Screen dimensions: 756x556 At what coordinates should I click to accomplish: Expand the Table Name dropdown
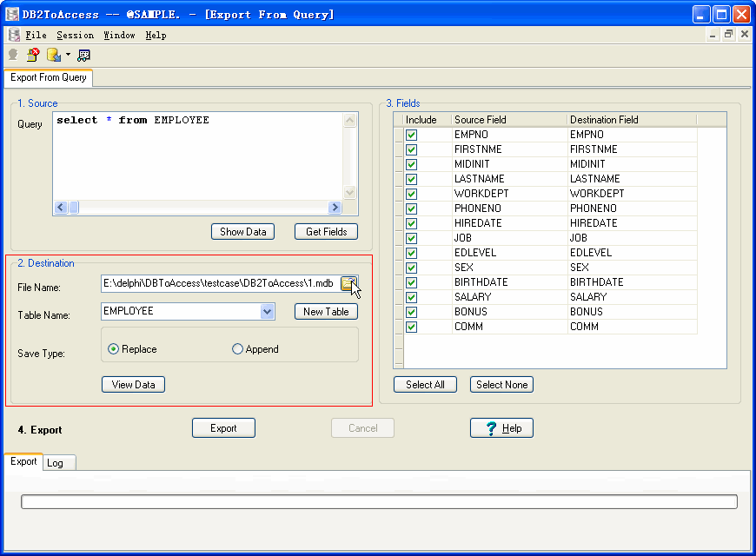click(x=267, y=312)
